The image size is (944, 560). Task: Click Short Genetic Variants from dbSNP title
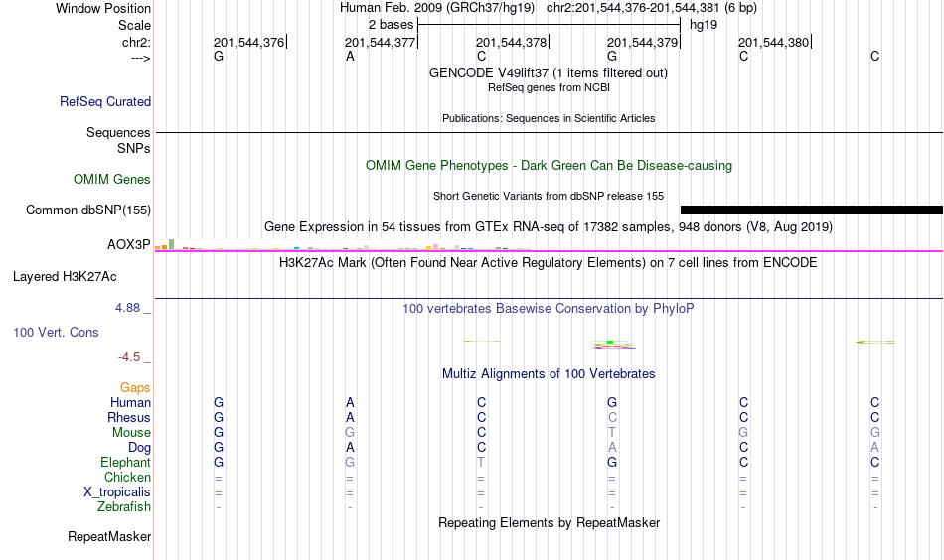[549, 196]
